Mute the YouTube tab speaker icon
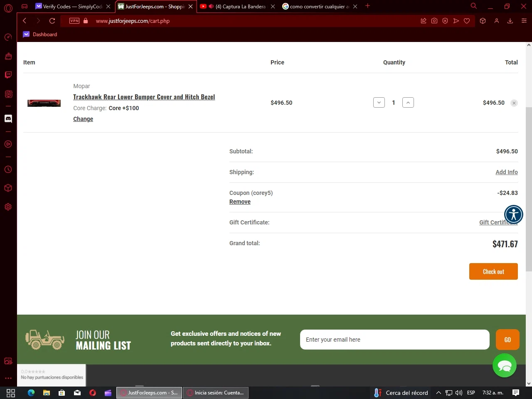This screenshot has width=532, height=399. pyautogui.click(x=211, y=6)
